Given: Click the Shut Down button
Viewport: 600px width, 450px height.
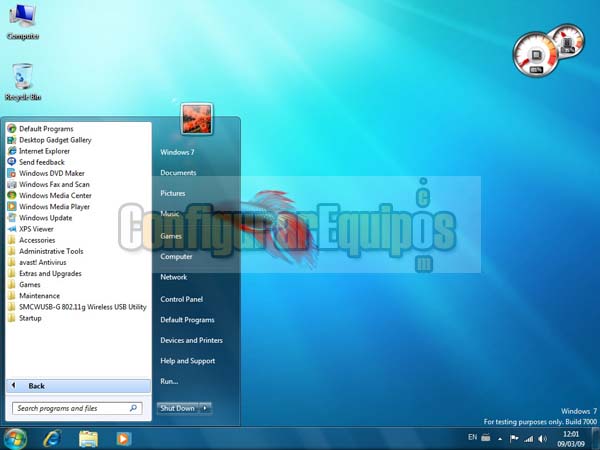Looking at the screenshot, I should (x=178, y=408).
